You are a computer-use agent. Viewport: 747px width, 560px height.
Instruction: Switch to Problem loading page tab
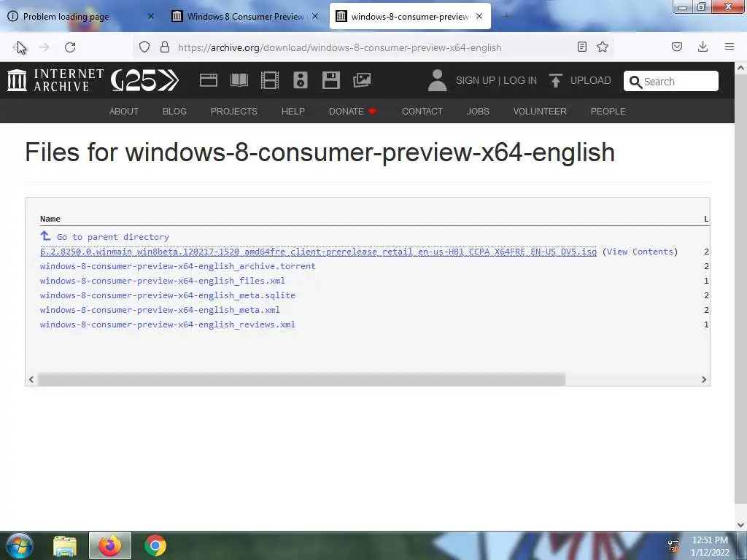[x=81, y=16]
